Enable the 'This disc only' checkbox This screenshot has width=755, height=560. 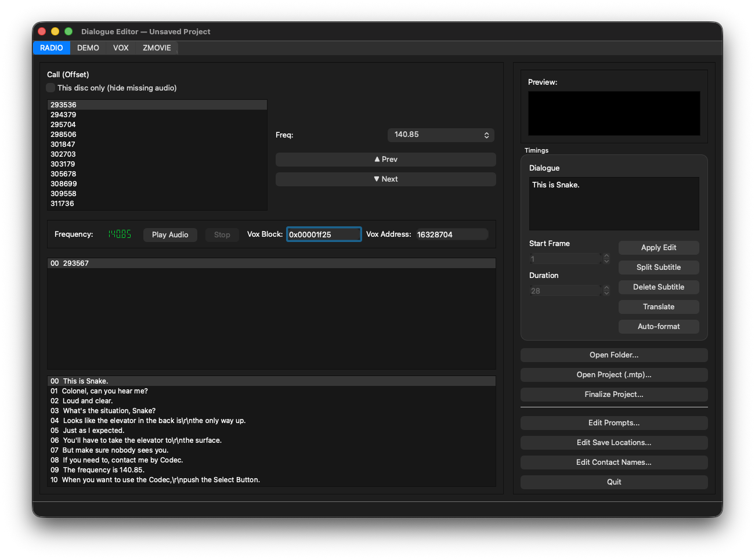51,88
